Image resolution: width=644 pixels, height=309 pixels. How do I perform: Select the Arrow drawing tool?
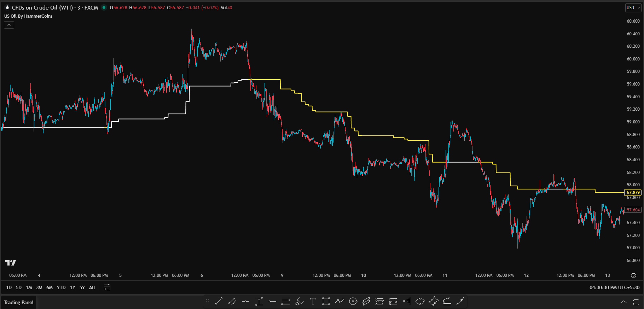[x=460, y=302]
